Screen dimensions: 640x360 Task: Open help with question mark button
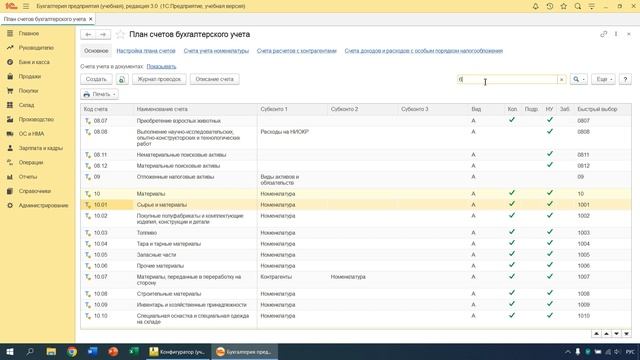pos(625,79)
